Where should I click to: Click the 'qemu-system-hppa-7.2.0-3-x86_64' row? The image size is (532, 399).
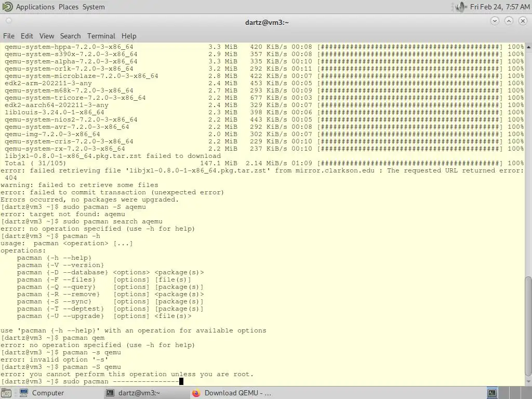coord(264,47)
